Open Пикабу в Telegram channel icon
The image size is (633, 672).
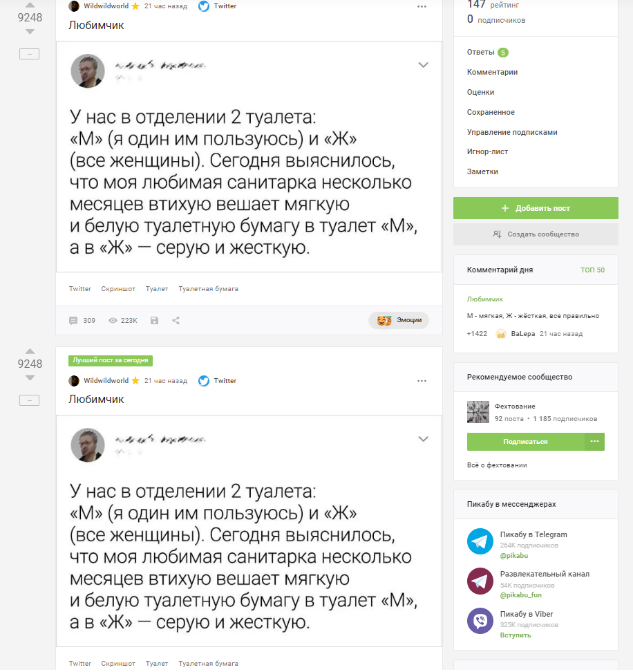click(480, 541)
